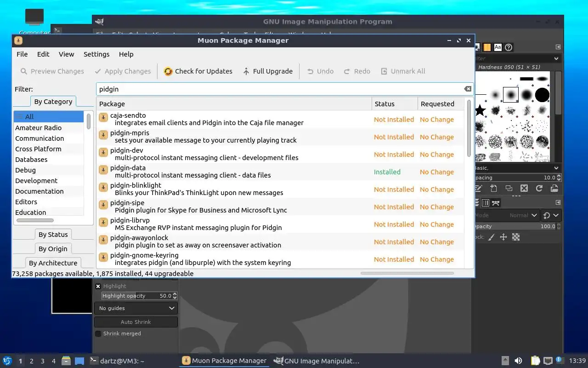
Task: Click the Check for Updates icon
Action: 168,71
